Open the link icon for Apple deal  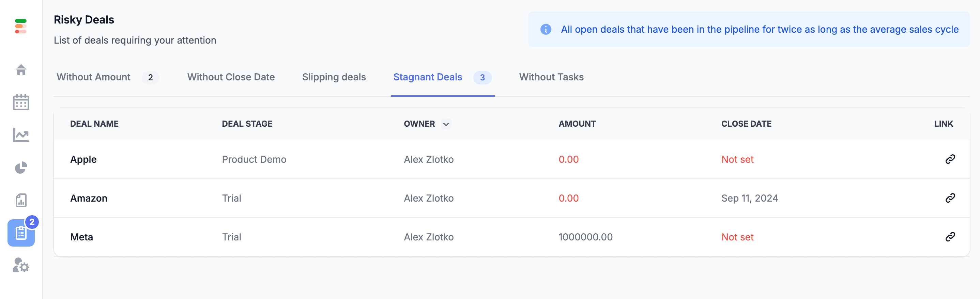point(950,159)
